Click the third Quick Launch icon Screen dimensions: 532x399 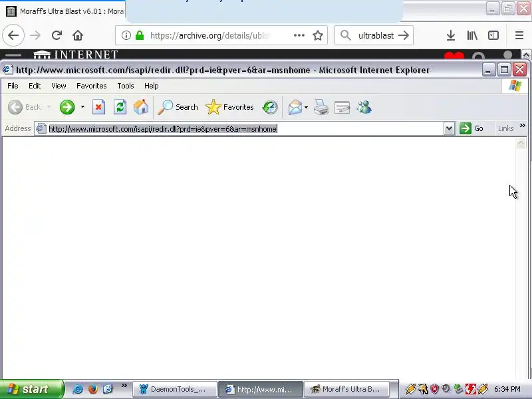(108, 389)
